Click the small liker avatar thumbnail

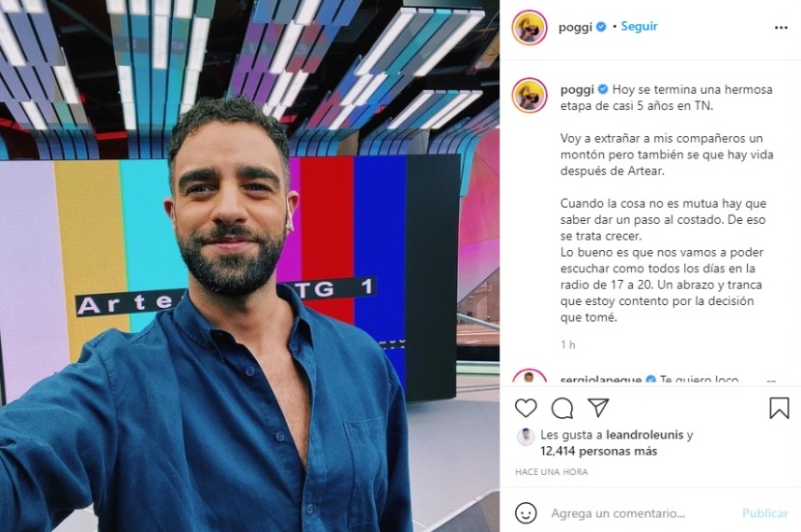click(526, 437)
